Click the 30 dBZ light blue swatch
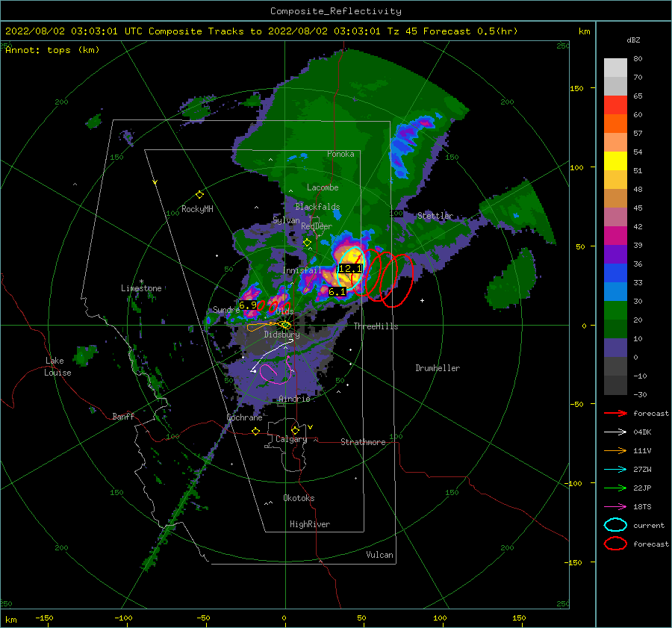This screenshot has height=628, width=672. [615, 291]
